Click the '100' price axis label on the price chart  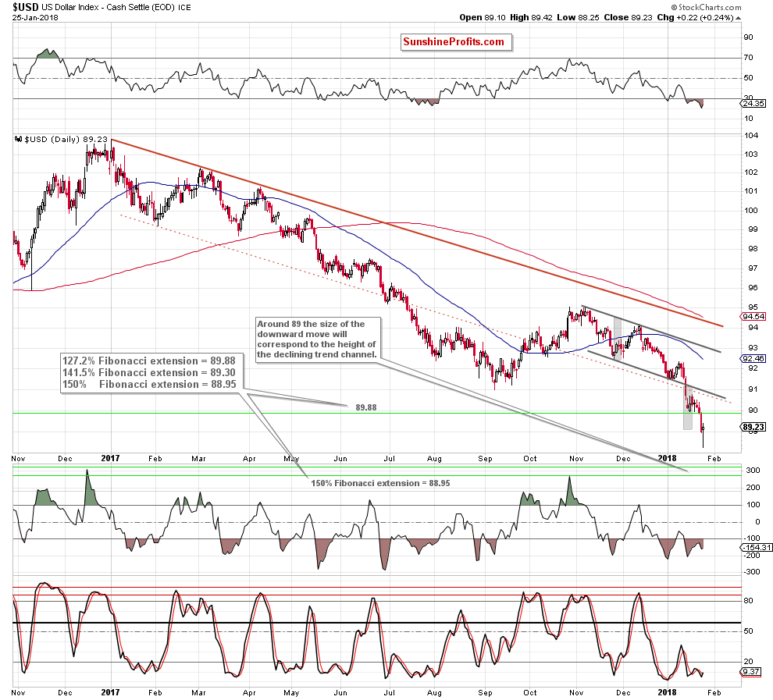[751, 211]
